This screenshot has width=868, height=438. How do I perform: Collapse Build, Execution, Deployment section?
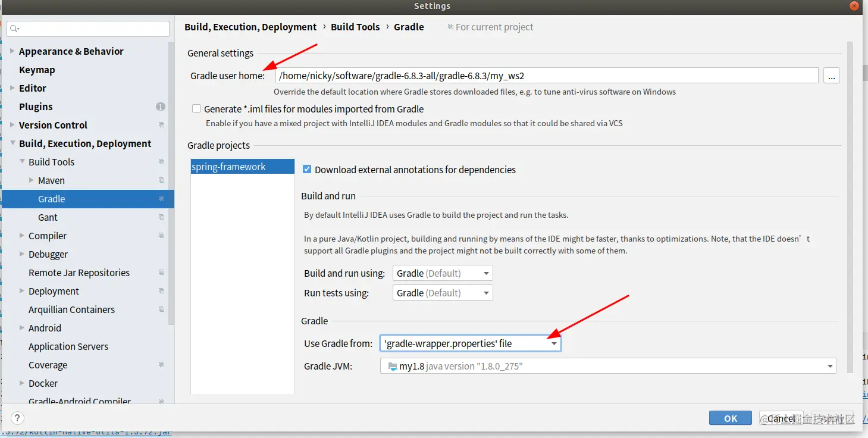click(12, 143)
